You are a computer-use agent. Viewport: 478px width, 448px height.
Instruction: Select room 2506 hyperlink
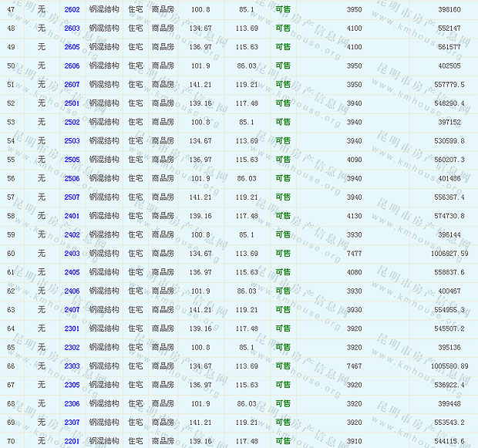(72, 179)
